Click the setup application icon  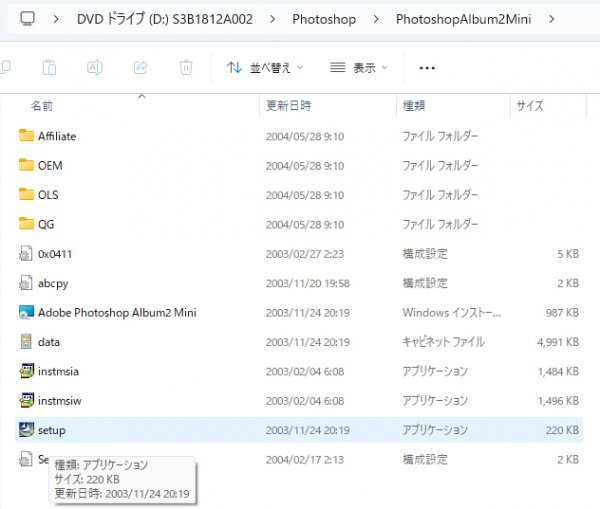26,429
